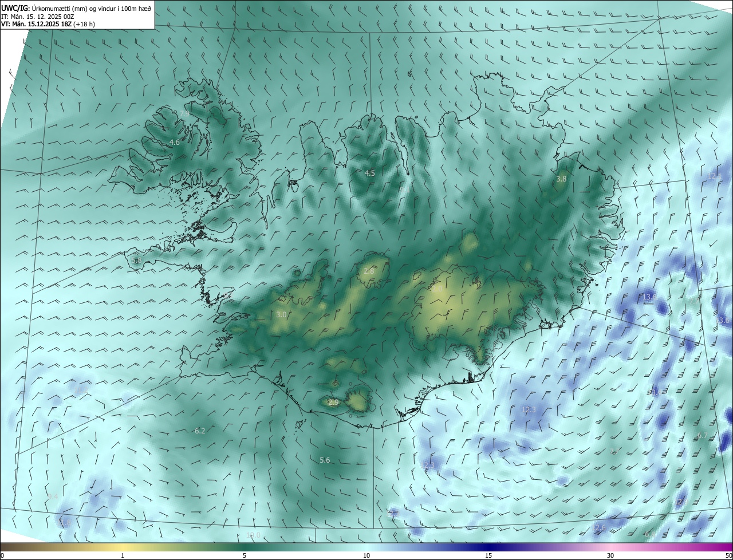
Task: Click the 1 tick on colour scale
Action: pyautogui.click(x=123, y=555)
